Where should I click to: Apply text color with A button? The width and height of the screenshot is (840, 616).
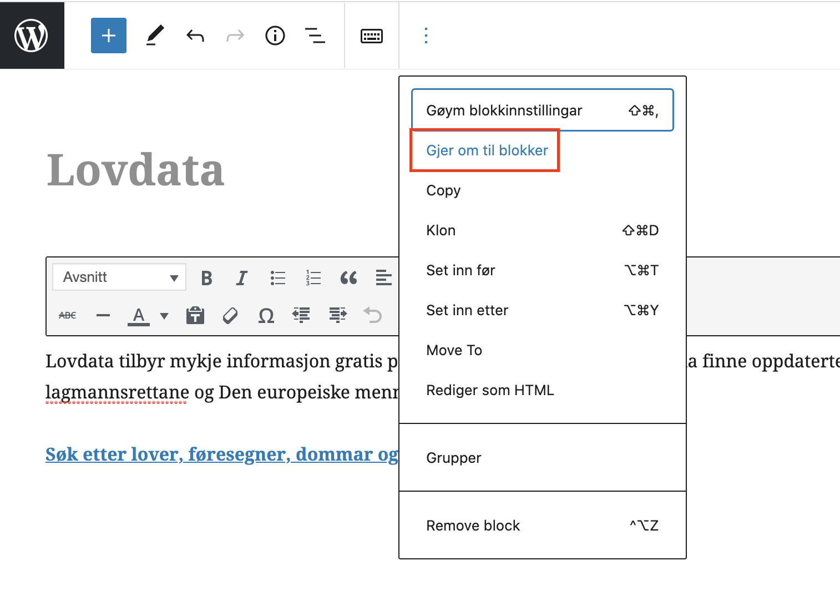[x=139, y=315]
